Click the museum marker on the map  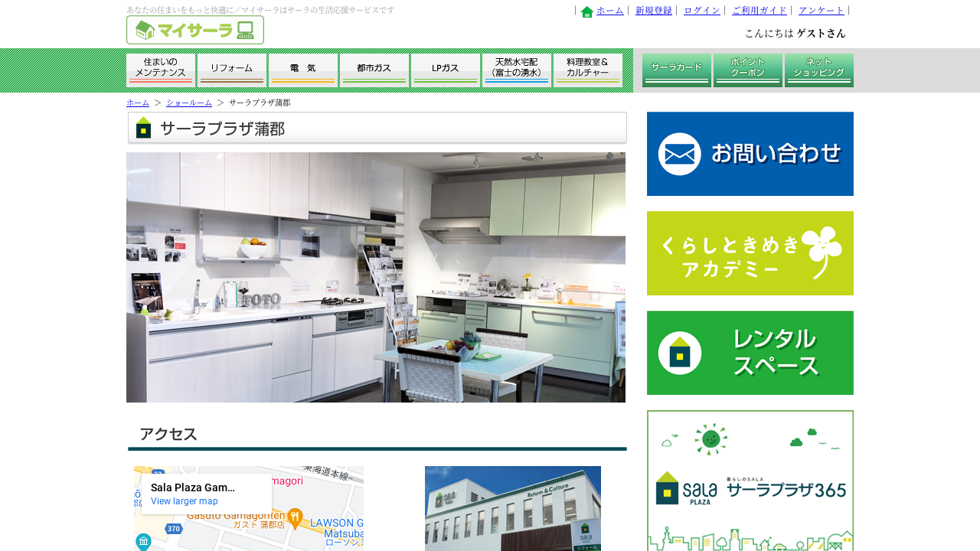(x=142, y=542)
